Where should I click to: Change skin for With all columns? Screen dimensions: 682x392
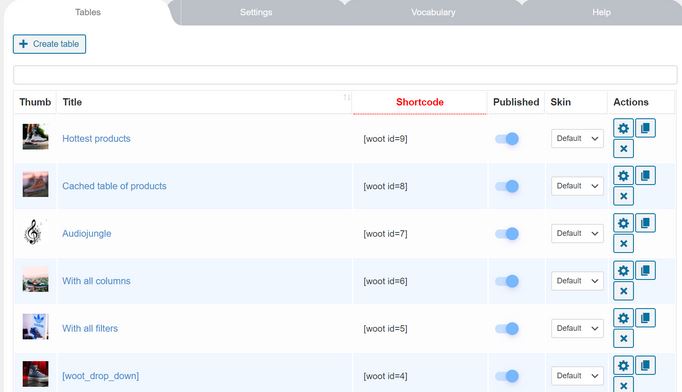click(577, 281)
